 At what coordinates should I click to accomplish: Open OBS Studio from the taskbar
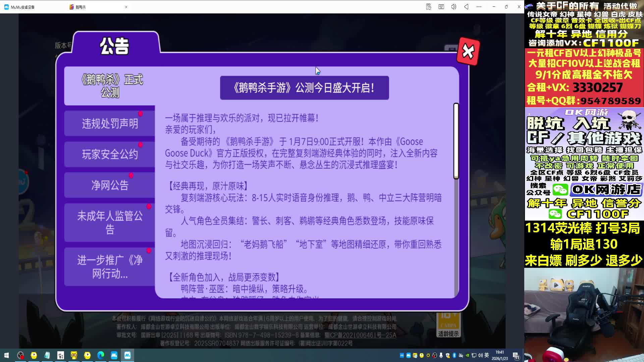(x=20, y=355)
